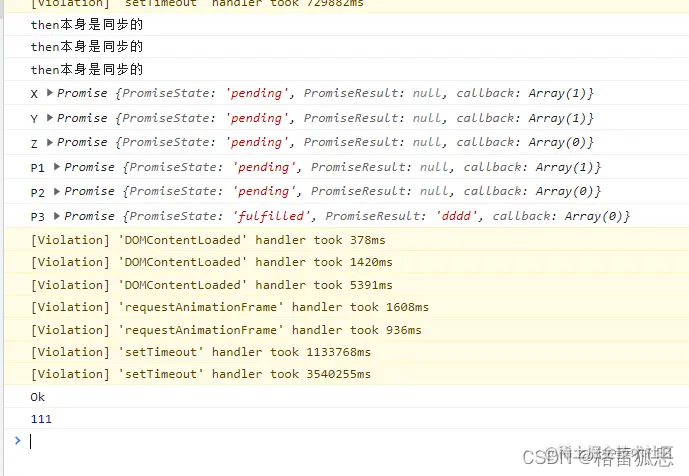
Task: Click the 'setTimeout' handler took 3540255ms message
Action: click(201, 374)
